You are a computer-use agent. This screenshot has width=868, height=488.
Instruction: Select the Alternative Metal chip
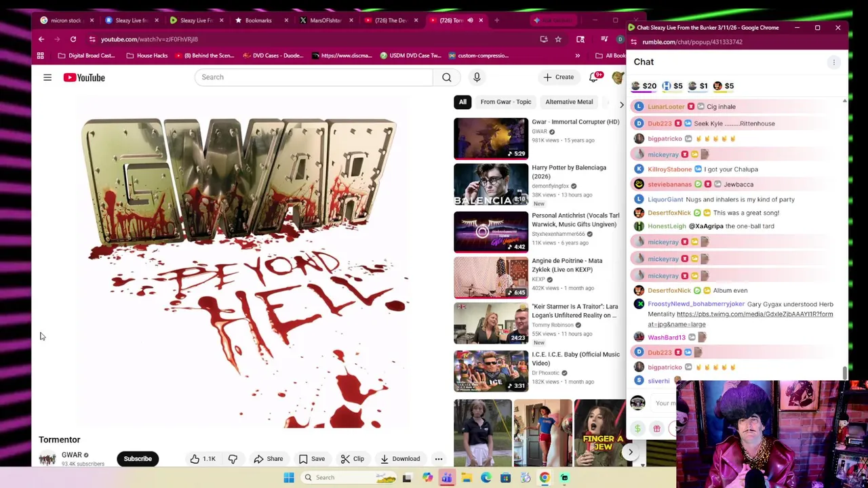569,102
